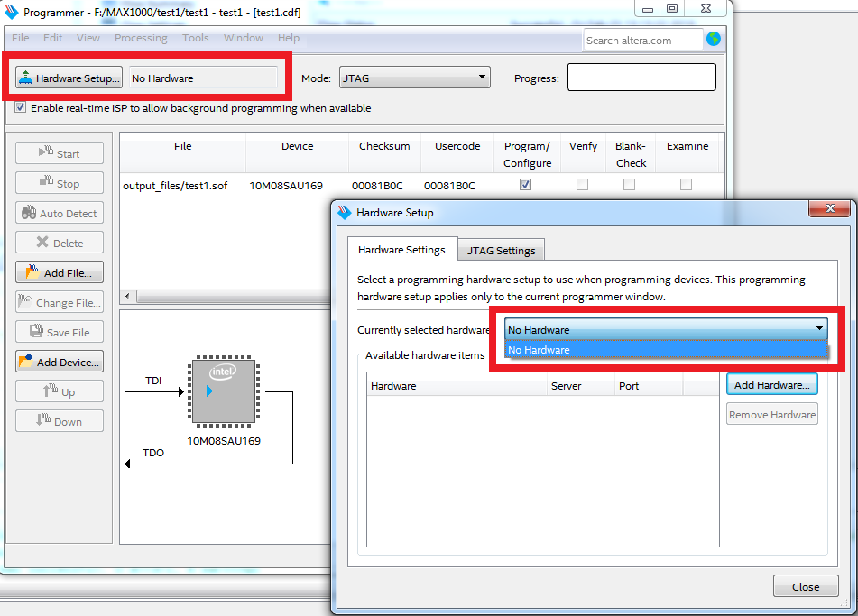Click Close in Hardware Setup dialog
This screenshot has height=616, width=858.
pos(806,586)
